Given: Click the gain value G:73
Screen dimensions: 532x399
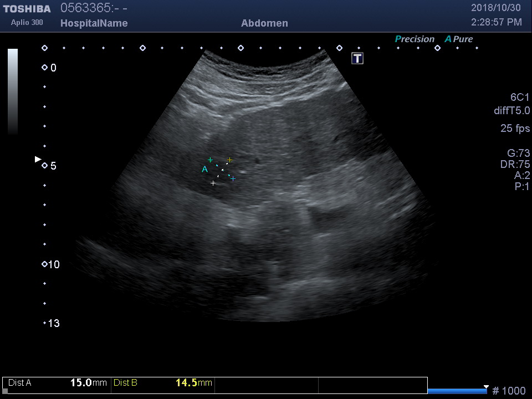Looking at the screenshot, I should click(x=518, y=154).
